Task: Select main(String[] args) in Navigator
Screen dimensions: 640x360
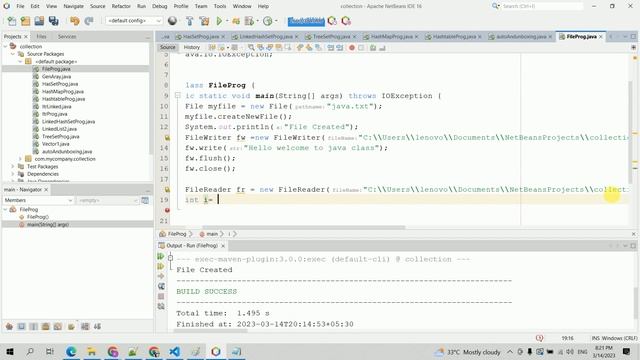Action: click(47, 224)
